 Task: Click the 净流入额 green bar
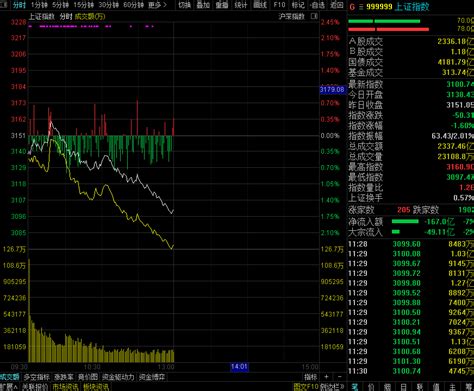[x=405, y=221]
